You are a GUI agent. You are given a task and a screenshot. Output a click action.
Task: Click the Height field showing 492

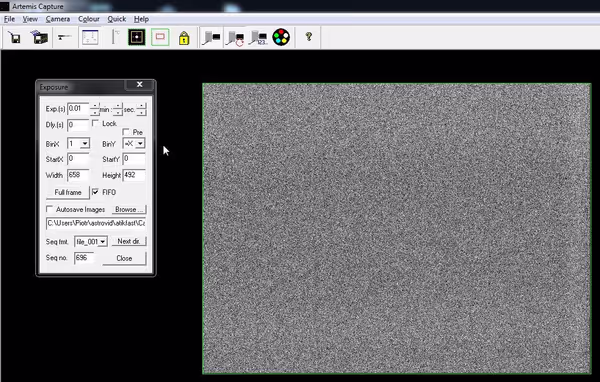134,175
